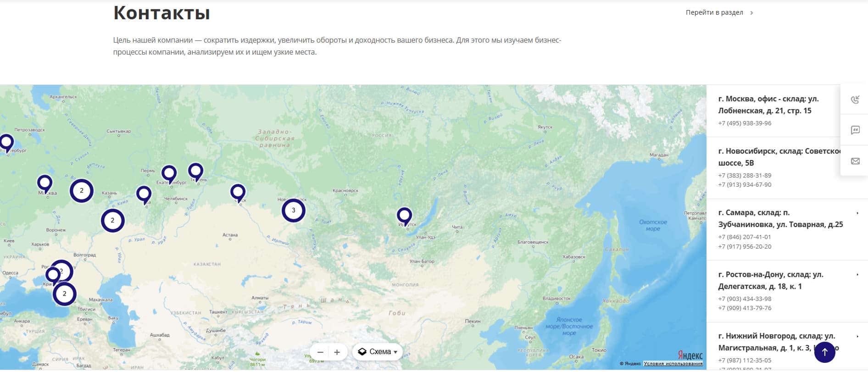The image size is (868, 372).
Task: Click the callback phone icon in side panel
Action: (855, 100)
